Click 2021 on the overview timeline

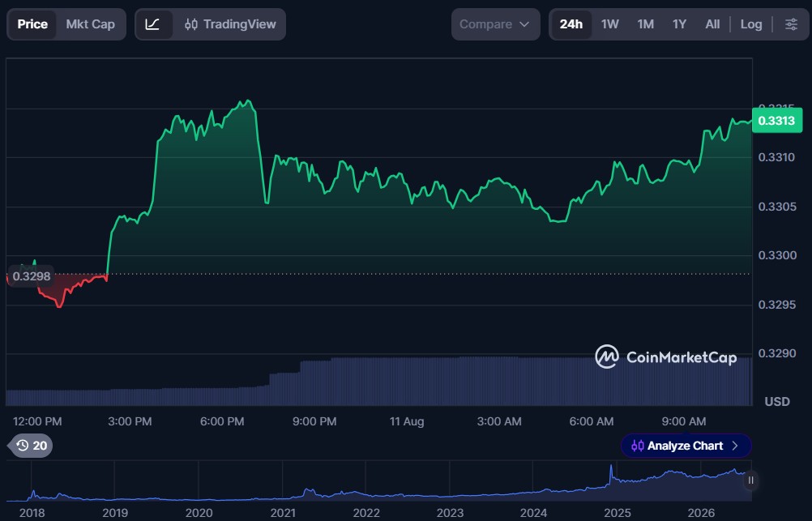pos(283,513)
